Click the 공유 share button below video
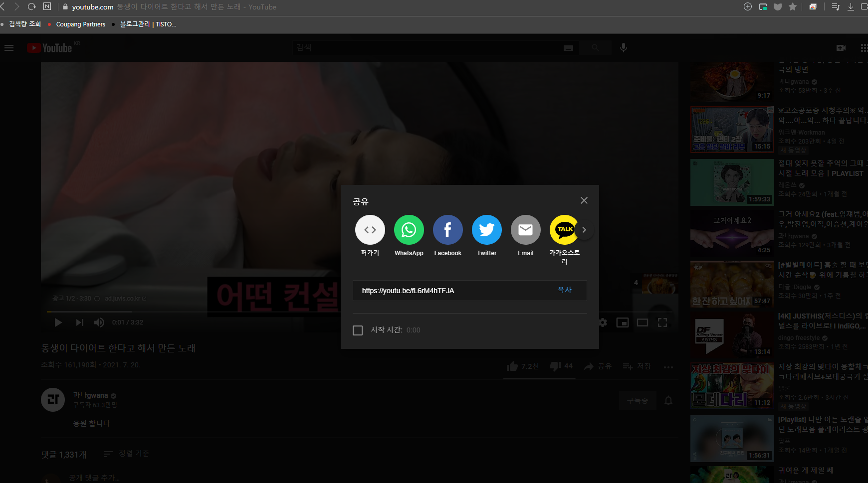The height and width of the screenshot is (483, 868). pyautogui.click(x=598, y=366)
